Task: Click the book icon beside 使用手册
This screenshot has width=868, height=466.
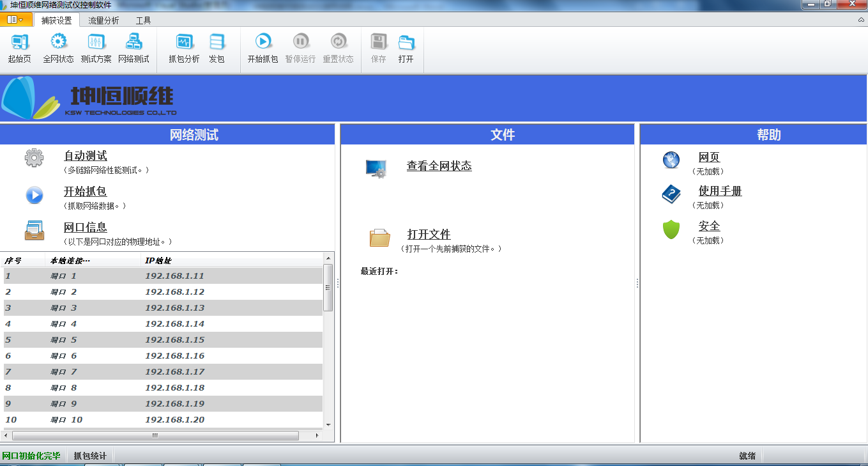Action: click(671, 194)
